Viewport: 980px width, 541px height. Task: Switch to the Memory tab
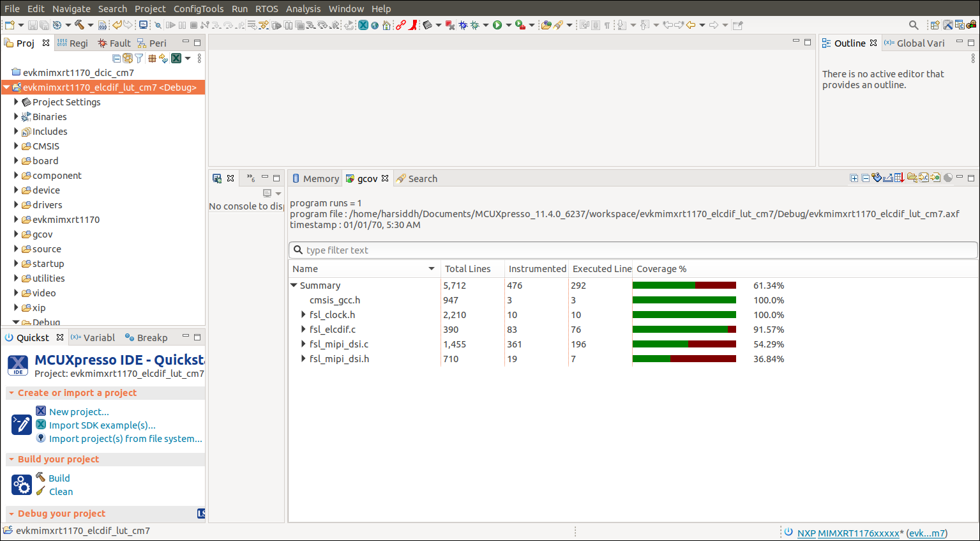click(320, 178)
